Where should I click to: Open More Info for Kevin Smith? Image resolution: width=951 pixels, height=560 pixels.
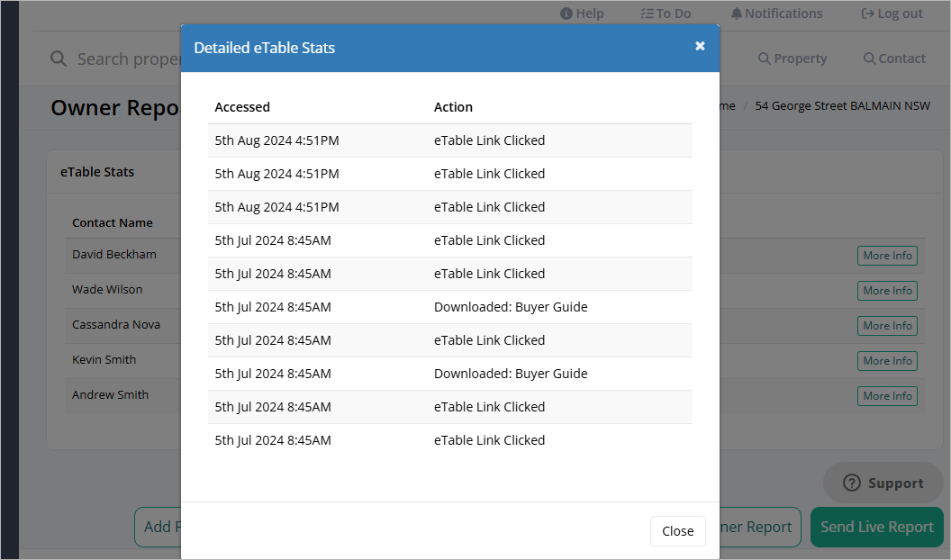887,361
